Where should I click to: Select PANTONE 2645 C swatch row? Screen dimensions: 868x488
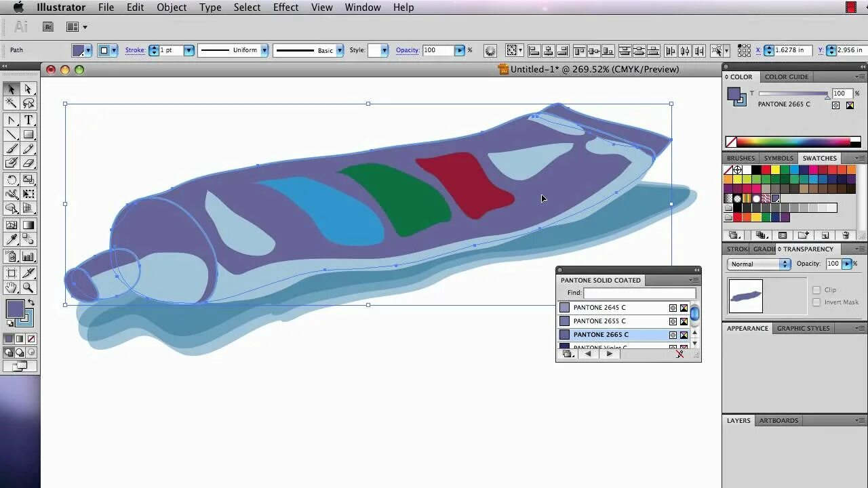[x=623, y=308]
